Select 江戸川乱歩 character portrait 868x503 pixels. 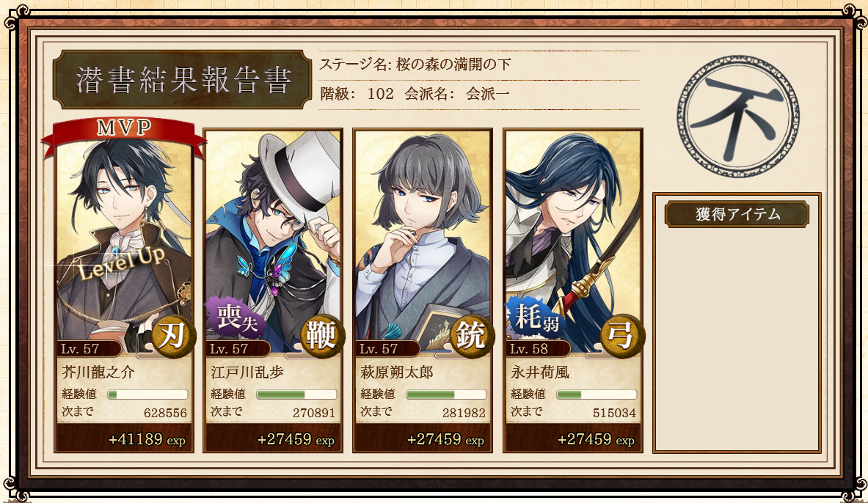(x=273, y=241)
